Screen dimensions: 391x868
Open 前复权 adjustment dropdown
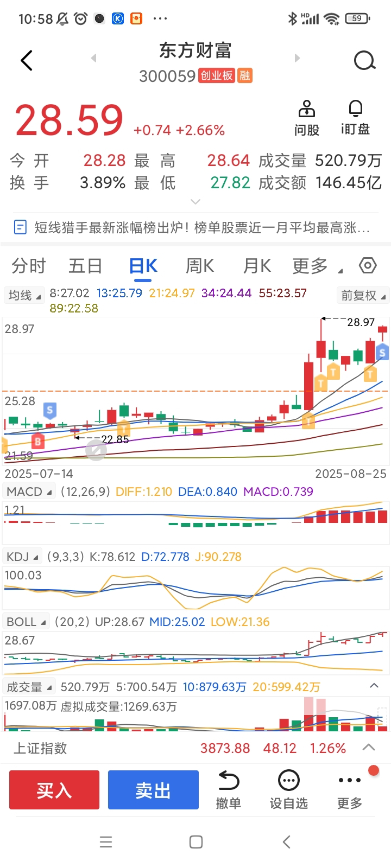(363, 296)
